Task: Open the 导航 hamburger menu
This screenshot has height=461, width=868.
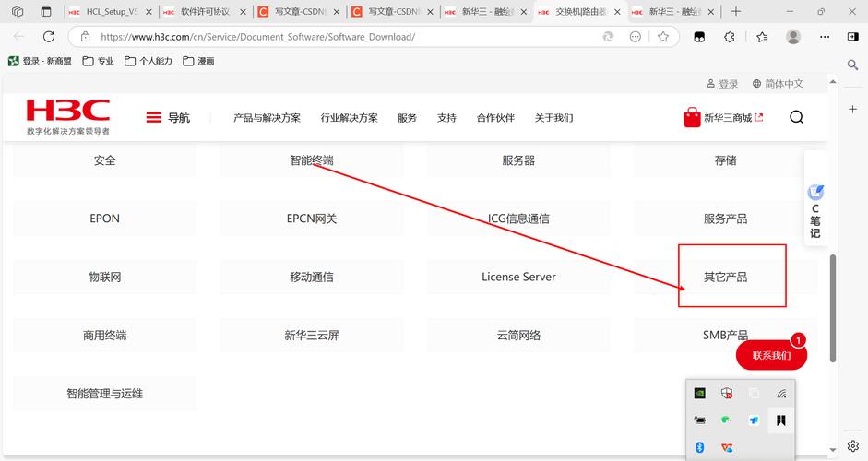Action: coord(167,117)
